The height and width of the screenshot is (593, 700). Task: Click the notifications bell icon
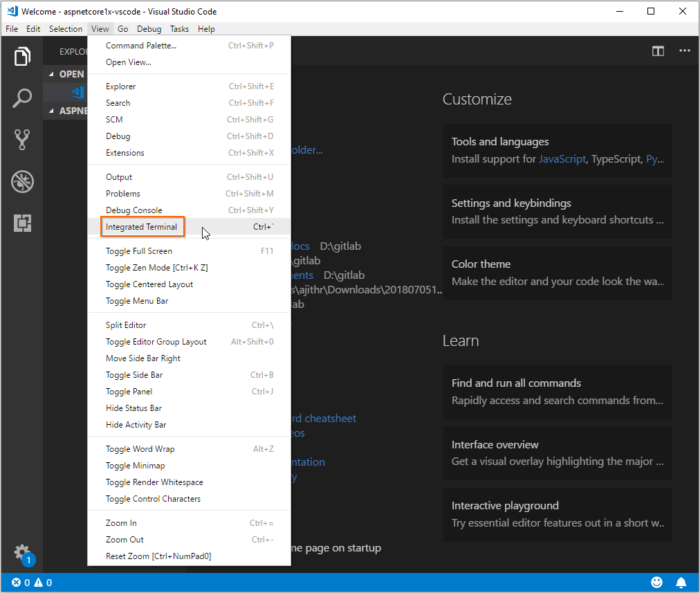[x=681, y=583]
